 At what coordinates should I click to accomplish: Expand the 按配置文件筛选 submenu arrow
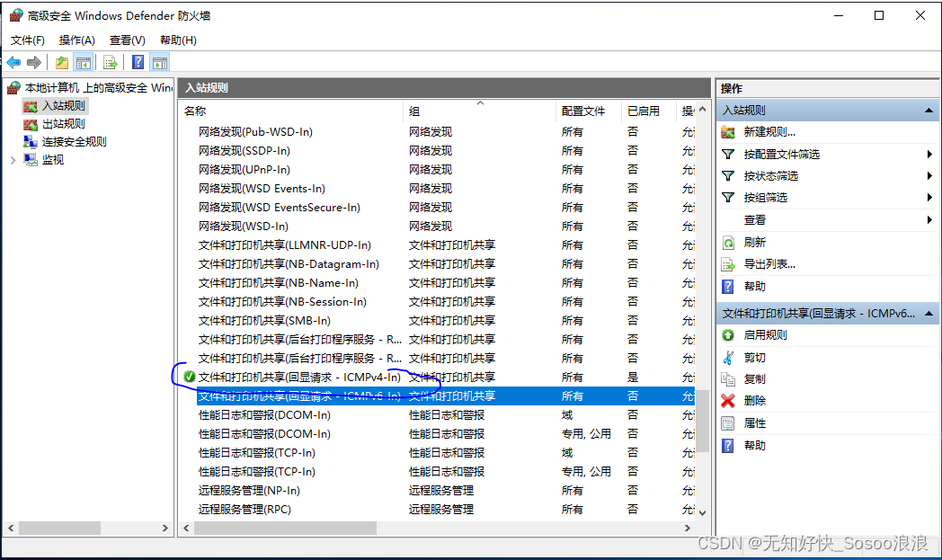pyautogui.click(x=928, y=154)
